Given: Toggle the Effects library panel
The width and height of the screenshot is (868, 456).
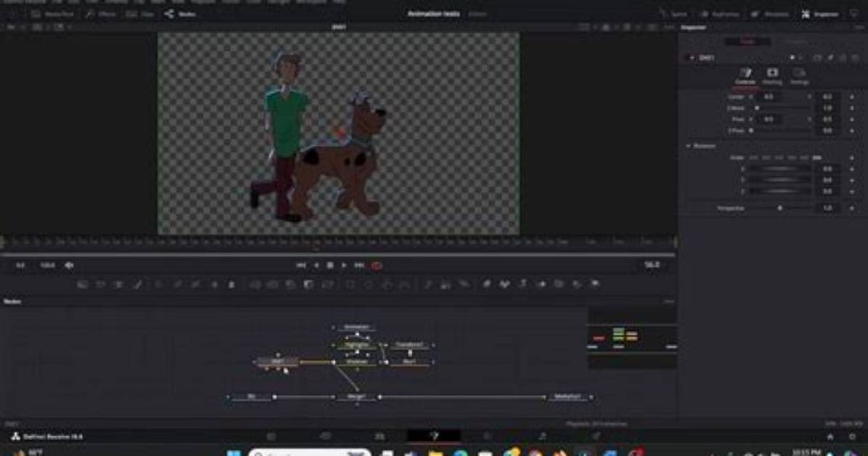Looking at the screenshot, I should tap(100, 14).
